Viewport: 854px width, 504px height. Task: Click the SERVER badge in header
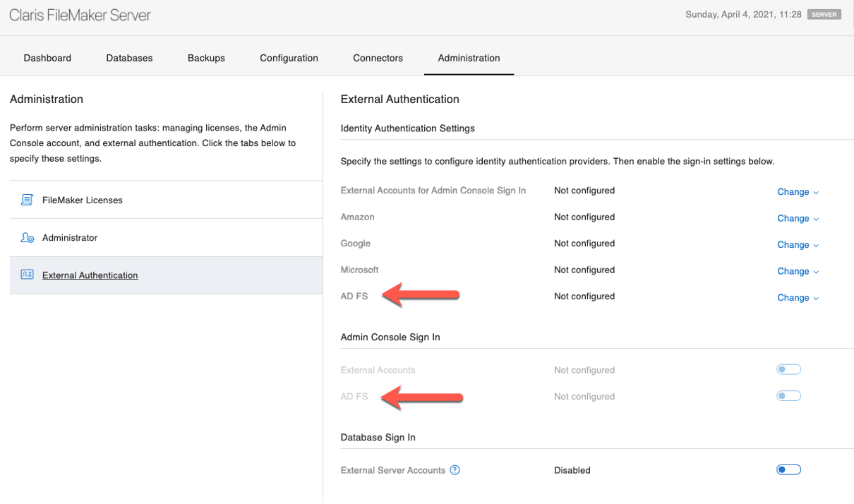(x=824, y=14)
